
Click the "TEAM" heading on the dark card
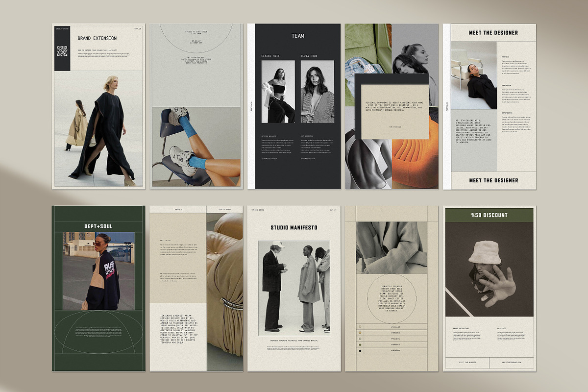point(298,36)
